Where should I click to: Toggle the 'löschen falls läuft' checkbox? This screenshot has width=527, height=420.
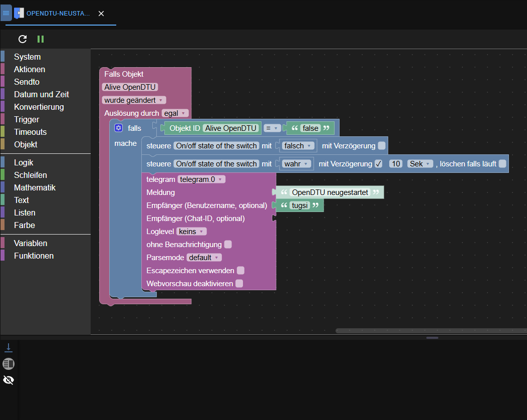502,163
